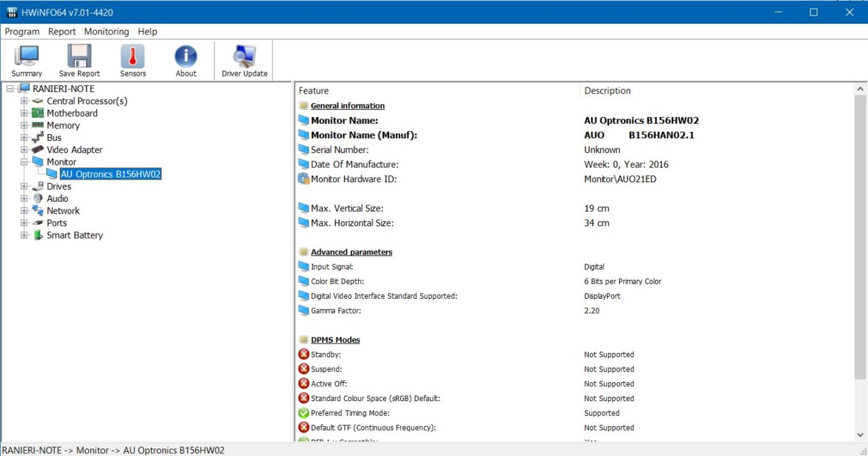
Task: Click the Audio speaker icon
Action: [37, 199]
